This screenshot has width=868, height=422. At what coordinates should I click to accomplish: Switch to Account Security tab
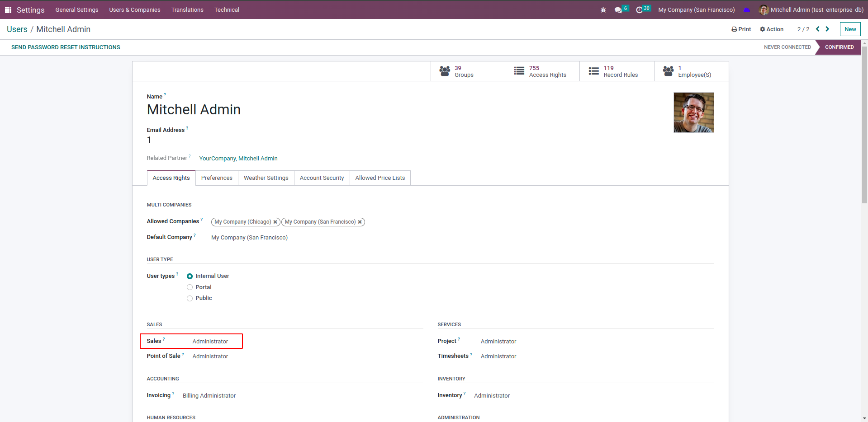click(322, 178)
